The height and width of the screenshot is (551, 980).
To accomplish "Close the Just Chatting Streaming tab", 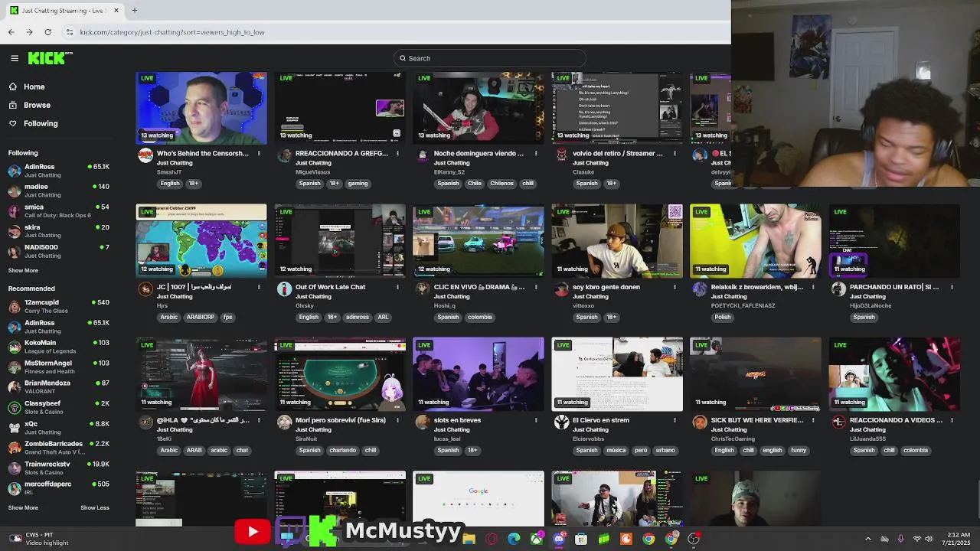I will click(x=116, y=11).
